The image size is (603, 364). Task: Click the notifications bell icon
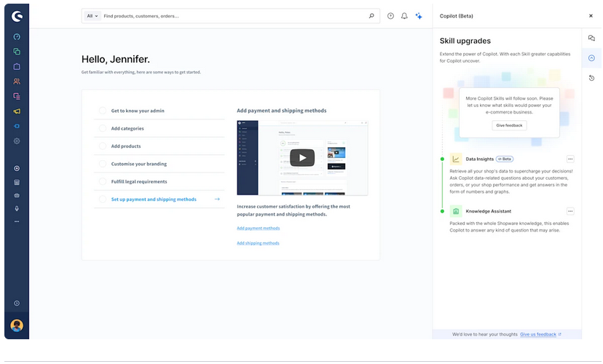[404, 16]
